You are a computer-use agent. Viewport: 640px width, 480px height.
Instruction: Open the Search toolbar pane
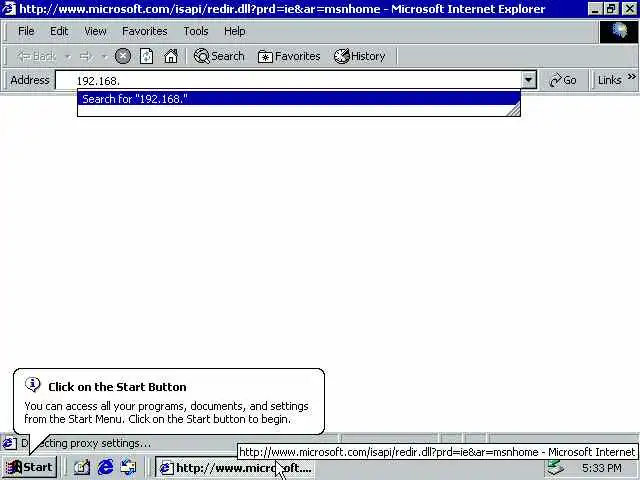pyautogui.click(x=219, y=56)
